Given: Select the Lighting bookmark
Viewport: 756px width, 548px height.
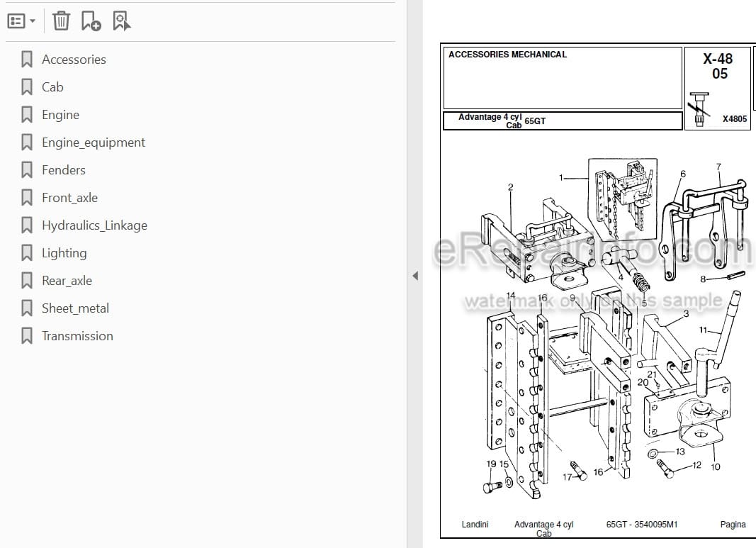Looking at the screenshot, I should [x=64, y=253].
